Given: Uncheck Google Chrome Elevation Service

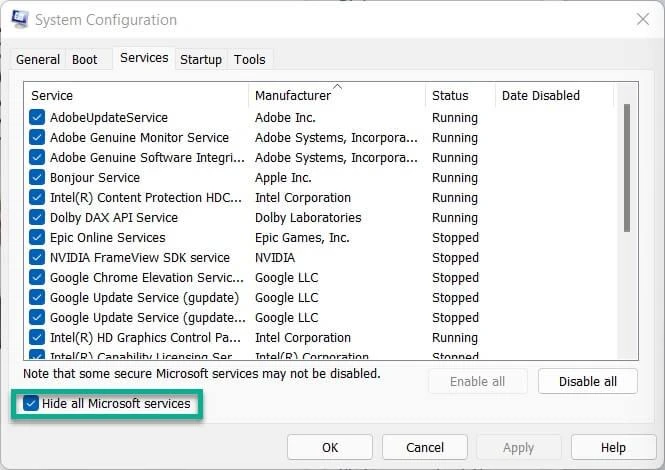Looking at the screenshot, I should pyautogui.click(x=37, y=278).
